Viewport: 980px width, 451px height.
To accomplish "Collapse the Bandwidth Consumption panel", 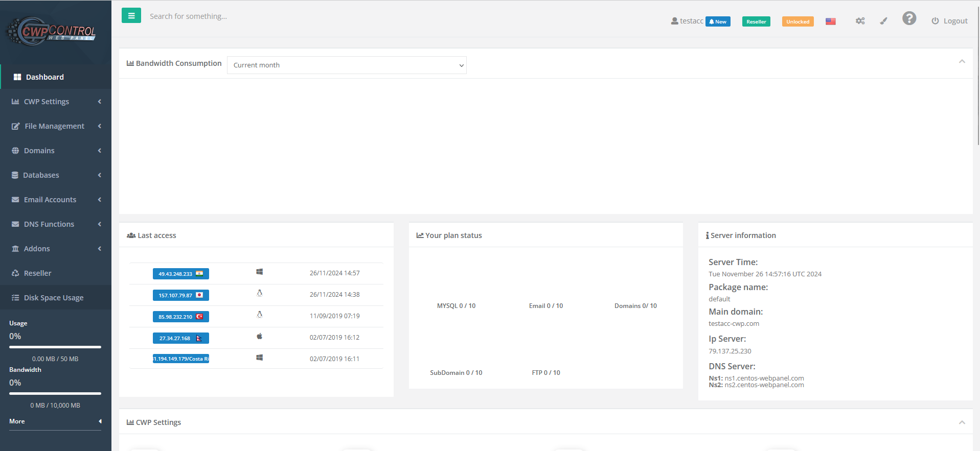I will [962, 61].
